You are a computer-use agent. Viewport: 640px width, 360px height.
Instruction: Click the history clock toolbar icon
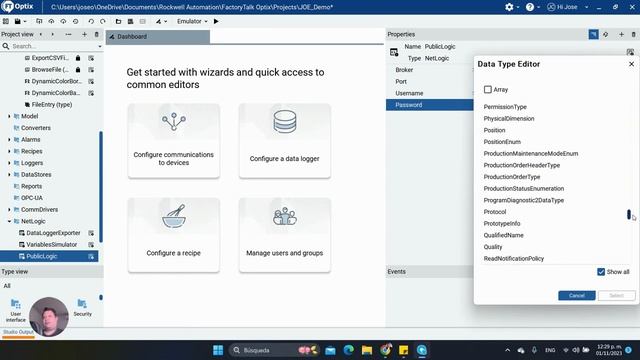[76, 21]
